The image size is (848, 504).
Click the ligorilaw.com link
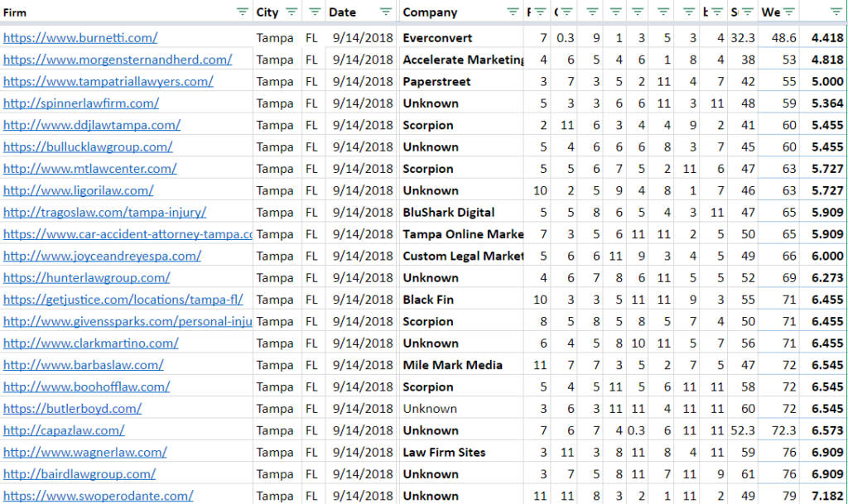(79, 190)
